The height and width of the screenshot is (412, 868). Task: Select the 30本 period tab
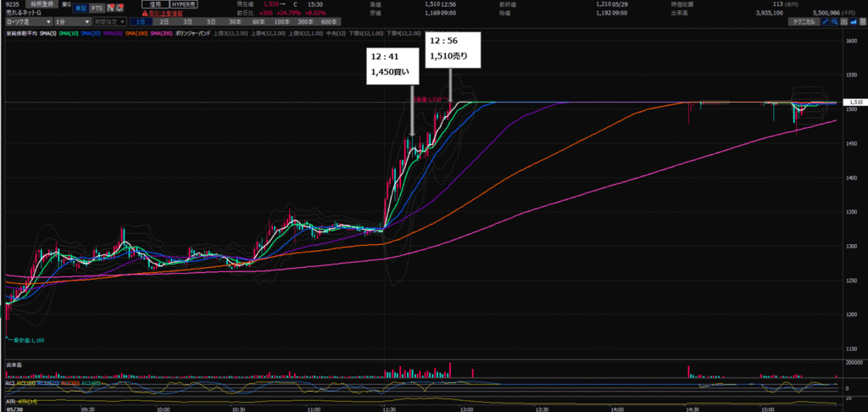(236, 21)
